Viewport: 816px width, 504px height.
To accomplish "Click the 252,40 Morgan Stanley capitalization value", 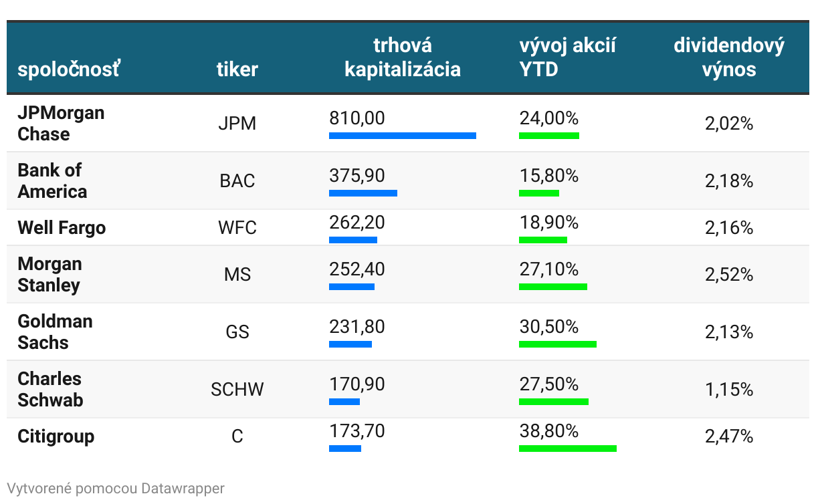I will point(357,269).
